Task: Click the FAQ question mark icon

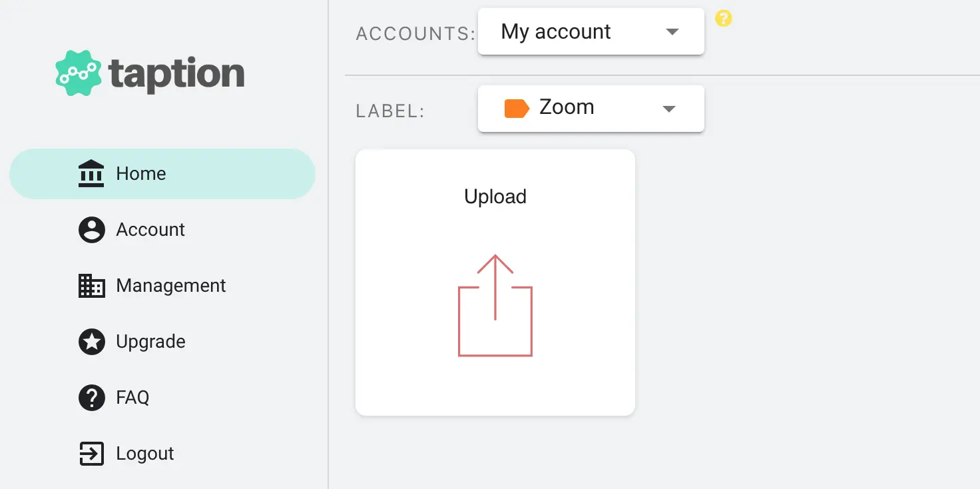Action: [91, 398]
